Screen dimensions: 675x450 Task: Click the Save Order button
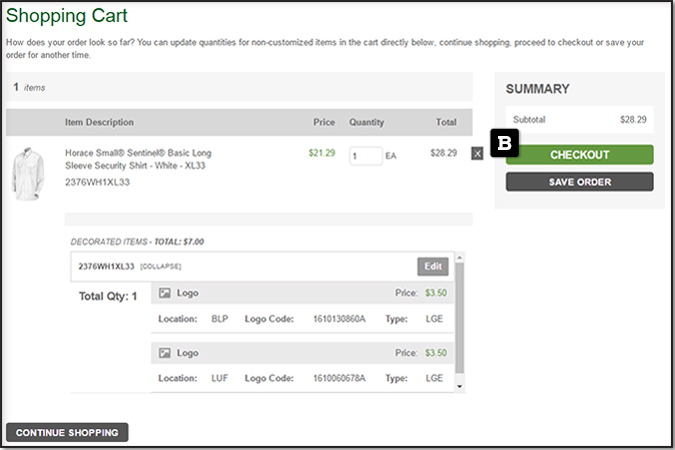point(579,182)
